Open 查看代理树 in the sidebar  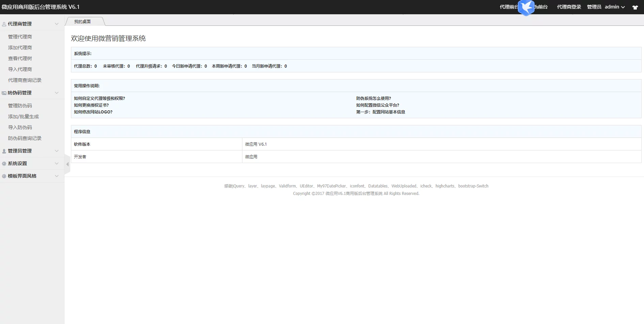[x=20, y=58]
